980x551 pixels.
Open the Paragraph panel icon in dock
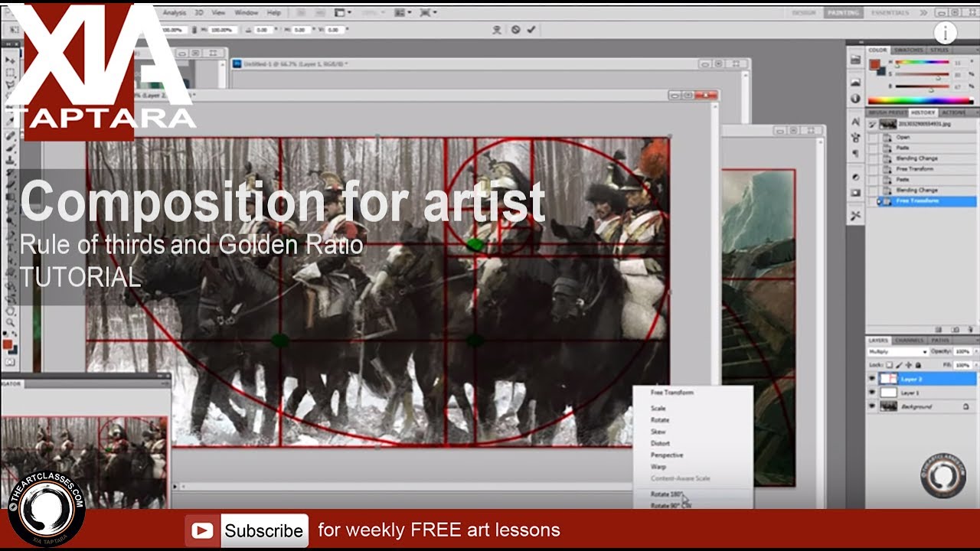(x=855, y=152)
